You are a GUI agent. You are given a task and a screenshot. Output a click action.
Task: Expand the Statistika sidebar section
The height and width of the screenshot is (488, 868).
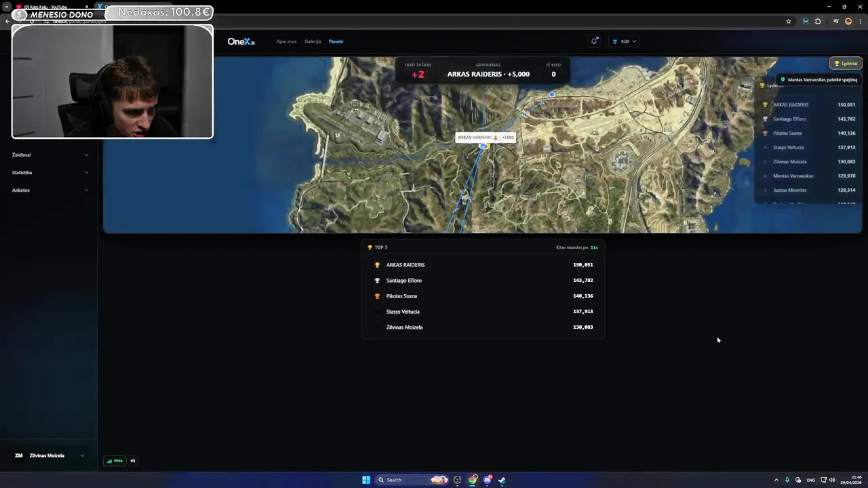[50, 172]
